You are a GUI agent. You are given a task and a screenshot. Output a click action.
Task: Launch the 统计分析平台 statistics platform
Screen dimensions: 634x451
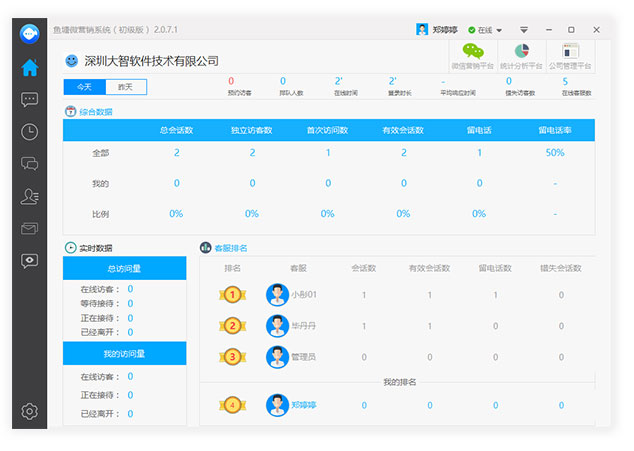[x=521, y=56]
